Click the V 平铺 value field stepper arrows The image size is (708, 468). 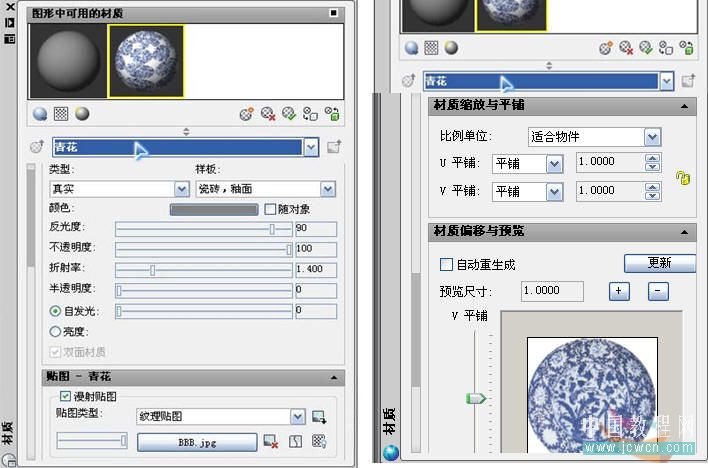(652, 191)
